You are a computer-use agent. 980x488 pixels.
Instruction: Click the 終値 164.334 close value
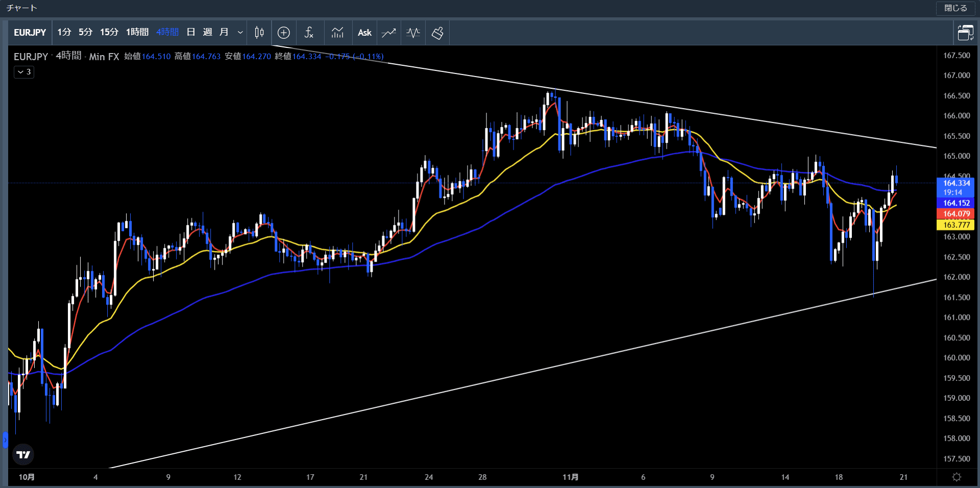tap(298, 57)
